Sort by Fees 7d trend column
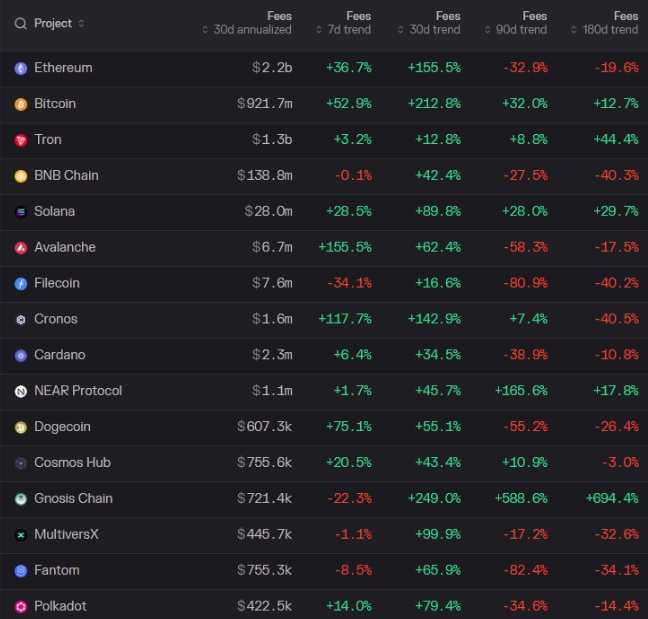 (x=344, y=23)
